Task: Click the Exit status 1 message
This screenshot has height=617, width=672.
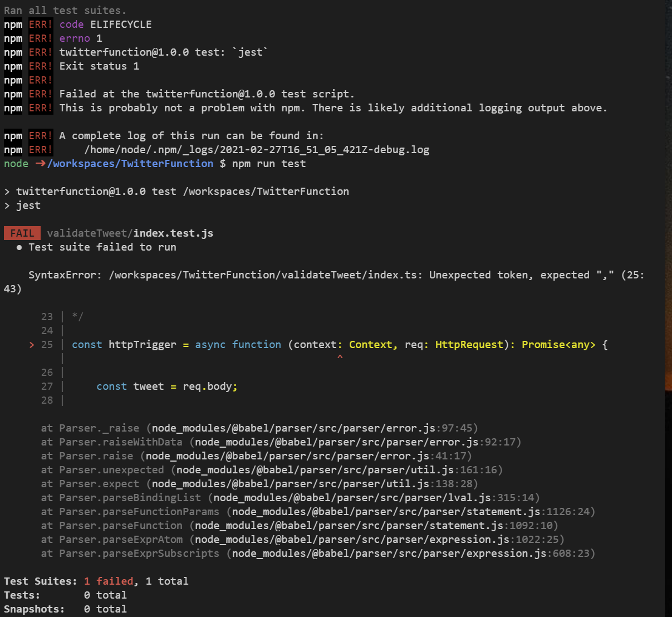Action: tap(99, 66)
